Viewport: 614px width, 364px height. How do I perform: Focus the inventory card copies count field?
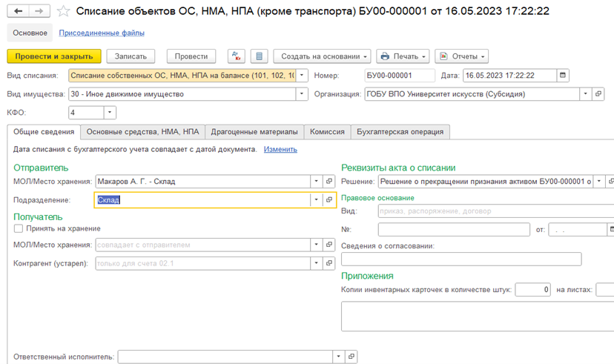tap(533, 290)
